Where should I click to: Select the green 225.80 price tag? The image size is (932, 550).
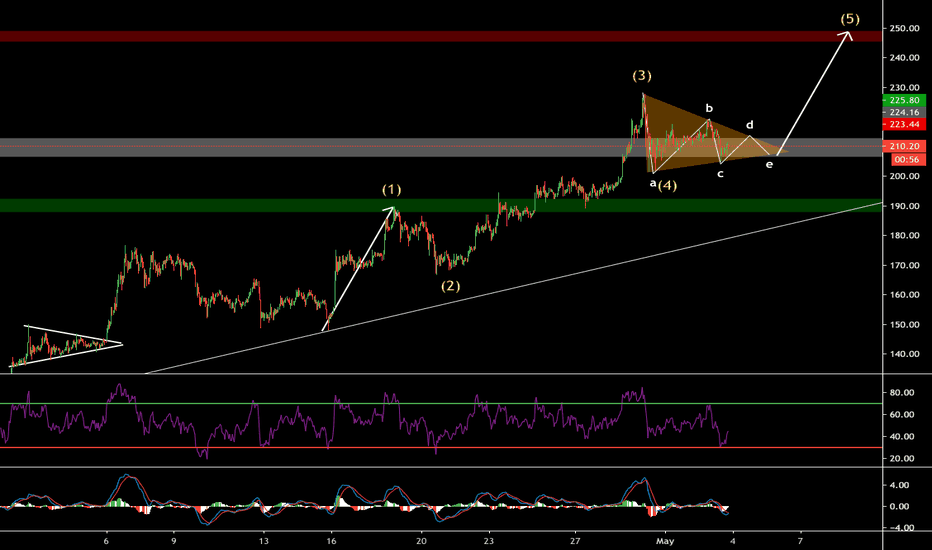[x=905, y=100]
